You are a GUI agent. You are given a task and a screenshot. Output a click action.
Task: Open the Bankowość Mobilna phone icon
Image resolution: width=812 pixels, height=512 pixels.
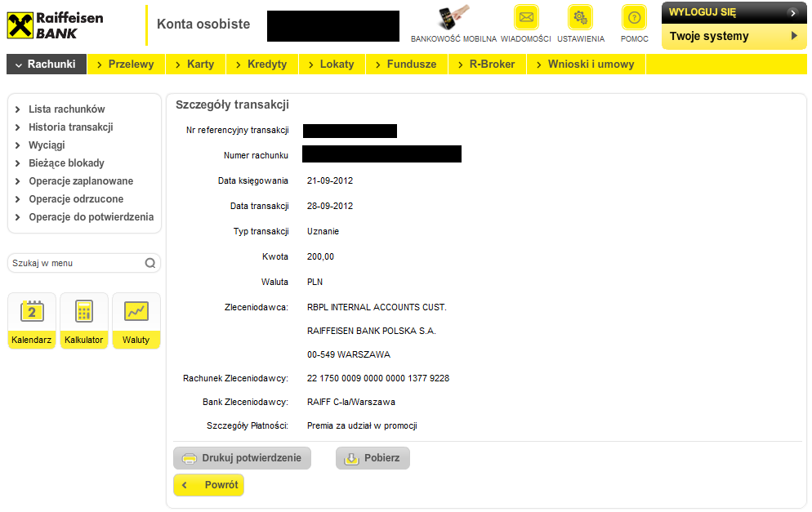coord(453,18)
